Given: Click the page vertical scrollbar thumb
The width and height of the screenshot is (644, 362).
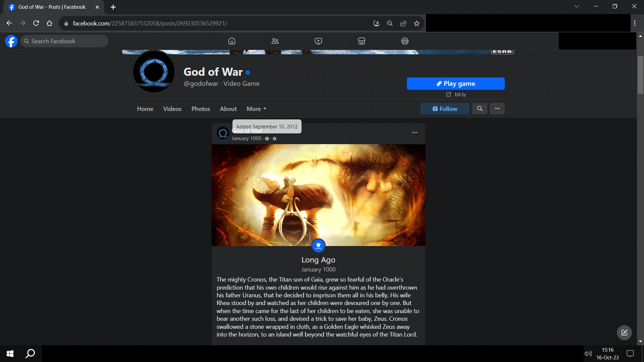Looking at the screenshot, I should tap(640, 75).
